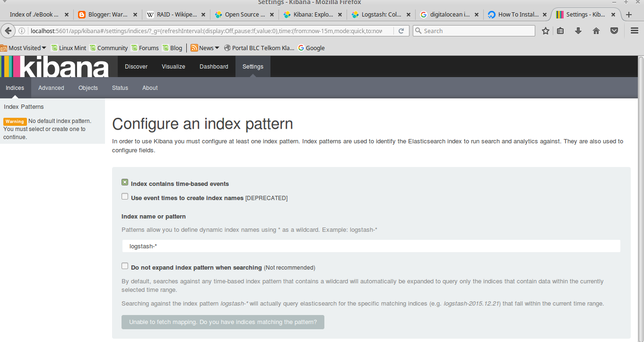Uncheck Index contains time-based events
644x342 pixels.
(x=124, y=182)
